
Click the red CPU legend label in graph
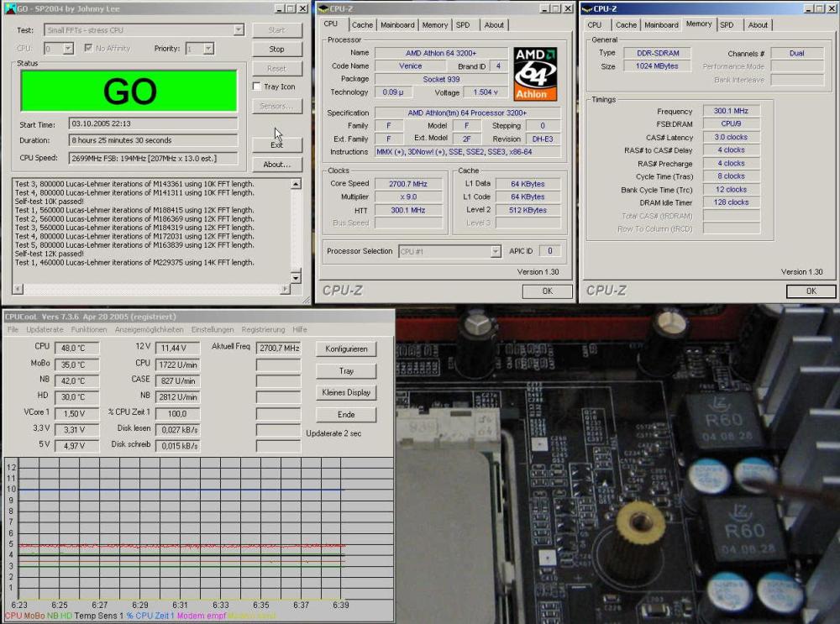(x=13, y=616)
